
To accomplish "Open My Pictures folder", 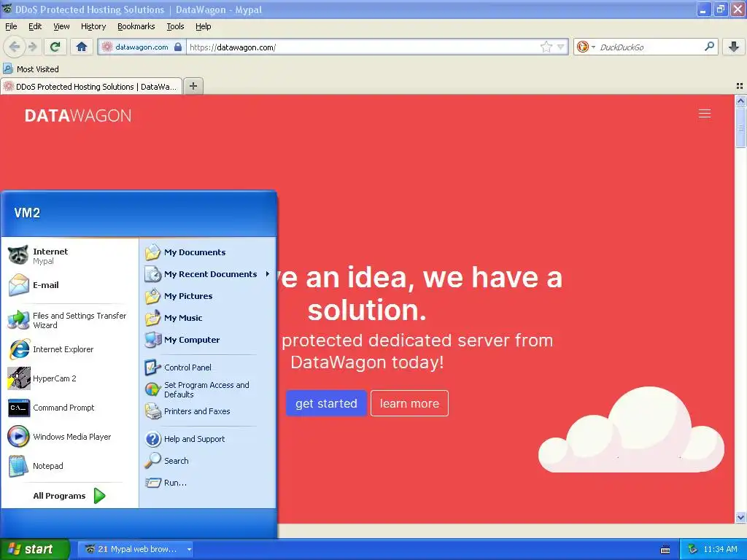I will point(208,296).
